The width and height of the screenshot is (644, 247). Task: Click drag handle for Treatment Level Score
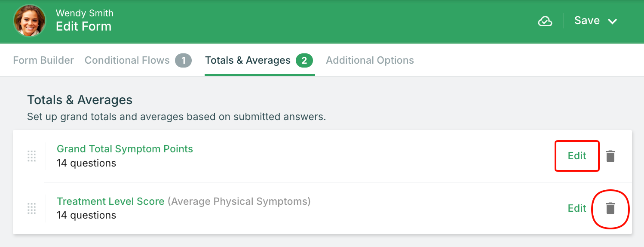(x=31, y=208)
